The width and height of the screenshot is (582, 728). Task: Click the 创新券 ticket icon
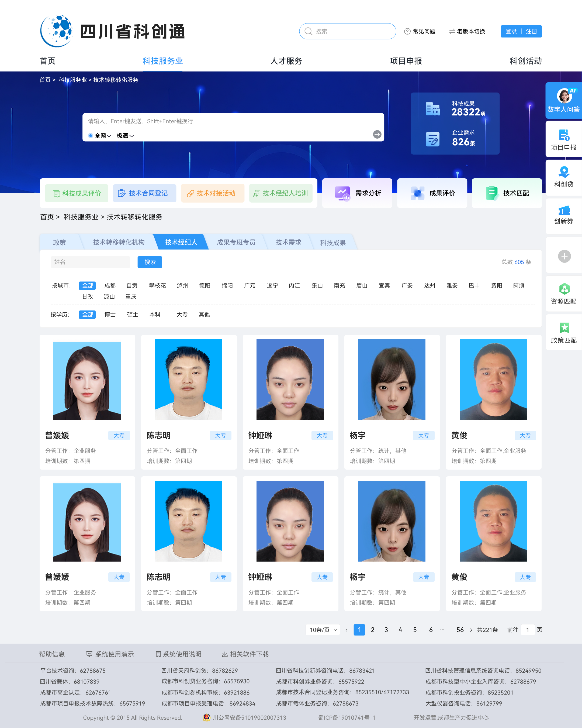point(564,211)
